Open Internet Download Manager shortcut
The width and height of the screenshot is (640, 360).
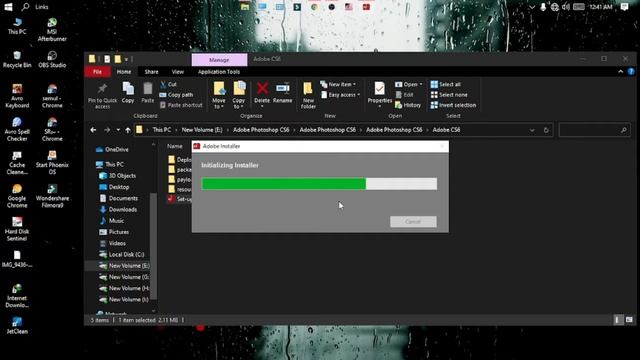17,296
